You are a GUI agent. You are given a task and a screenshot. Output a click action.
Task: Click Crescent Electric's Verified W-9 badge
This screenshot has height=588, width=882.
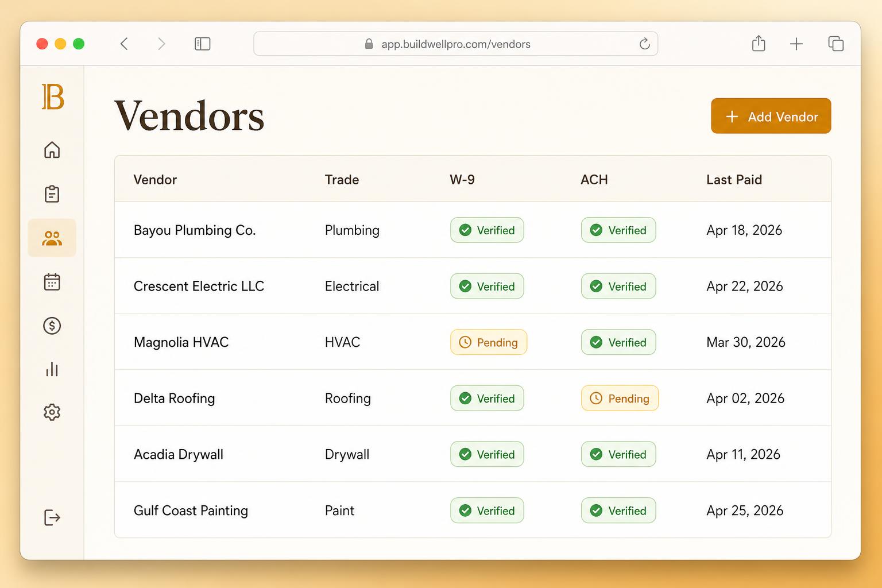tap(487, 286)
